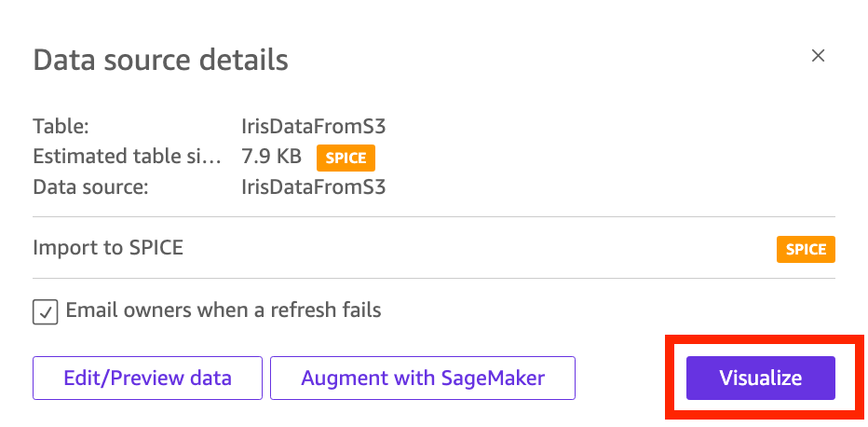Click the Table value IrisDataFromS3
The width and height of the screenshot is (868, 427).
[x=313, y=126]
